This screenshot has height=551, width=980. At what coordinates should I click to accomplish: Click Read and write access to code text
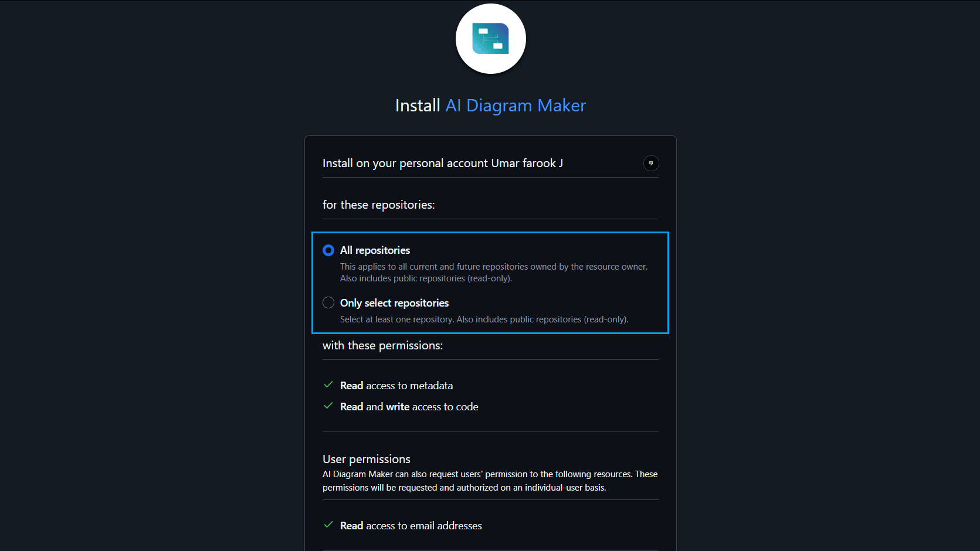pos(409,406)
